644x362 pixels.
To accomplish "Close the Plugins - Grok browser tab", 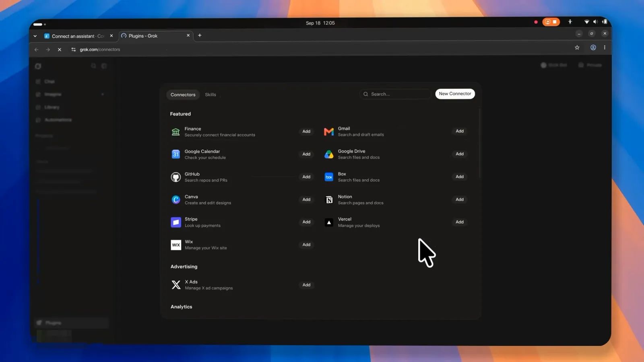I will pos(188,35).
